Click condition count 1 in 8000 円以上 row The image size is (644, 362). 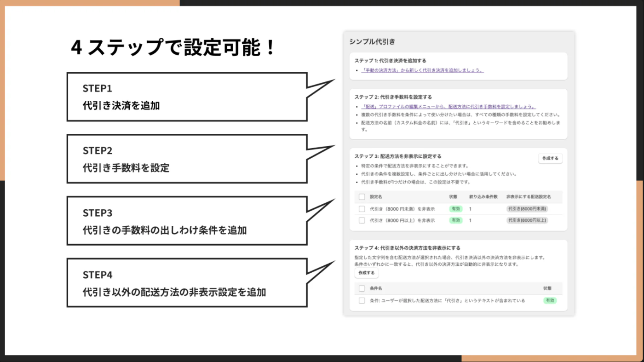470,220
